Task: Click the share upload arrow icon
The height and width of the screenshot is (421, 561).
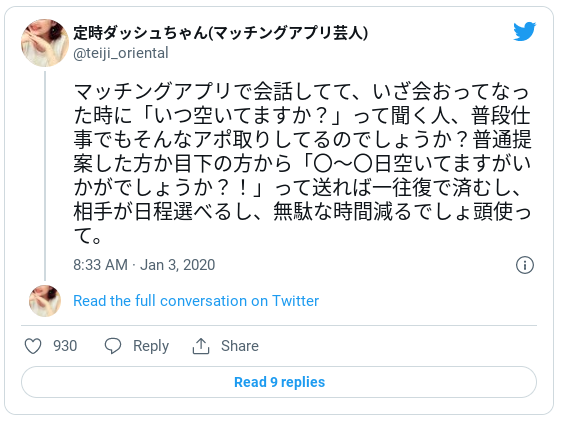Action: tap(201, 346)
